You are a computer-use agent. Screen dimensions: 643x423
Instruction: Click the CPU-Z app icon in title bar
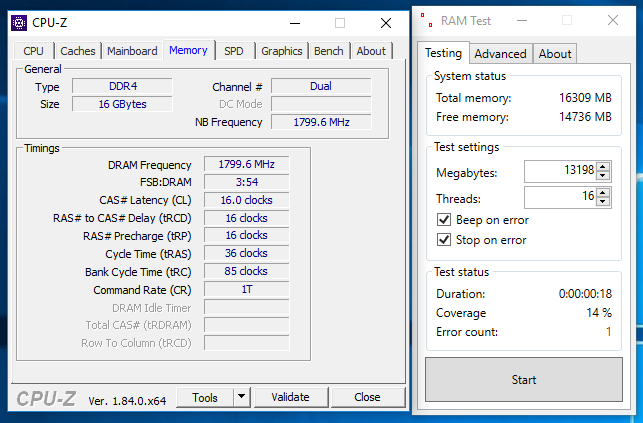point(19,23)
